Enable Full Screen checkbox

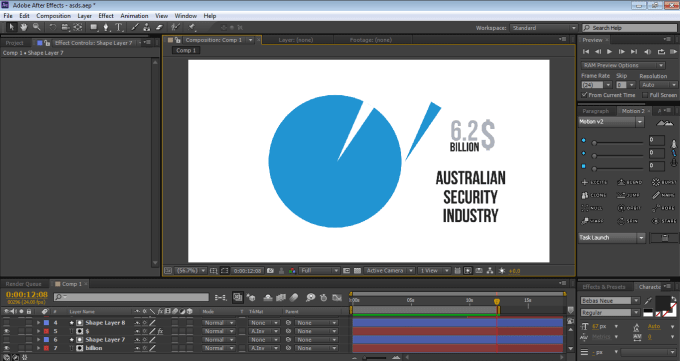(645, 95)
